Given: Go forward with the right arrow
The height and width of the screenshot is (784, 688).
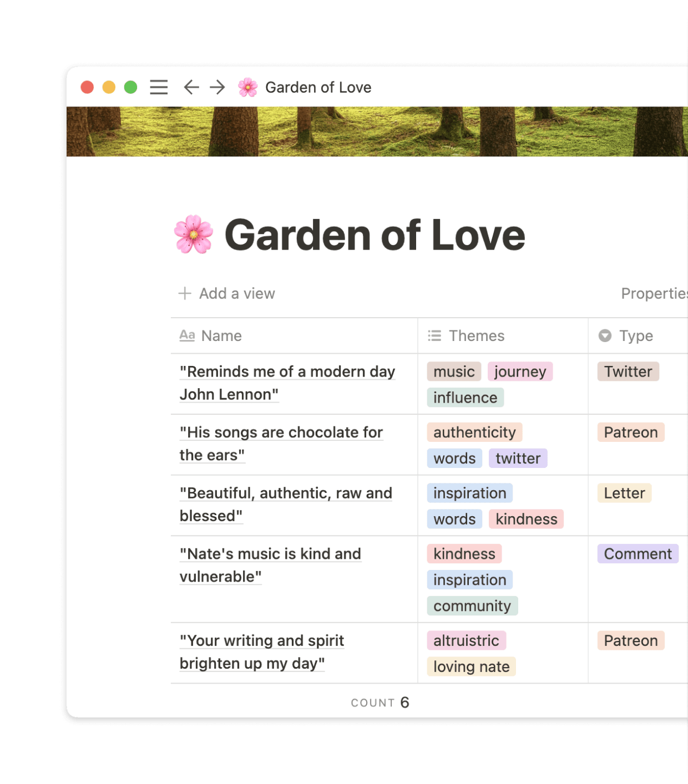Looking at the screenshot, I should point(217,87).
